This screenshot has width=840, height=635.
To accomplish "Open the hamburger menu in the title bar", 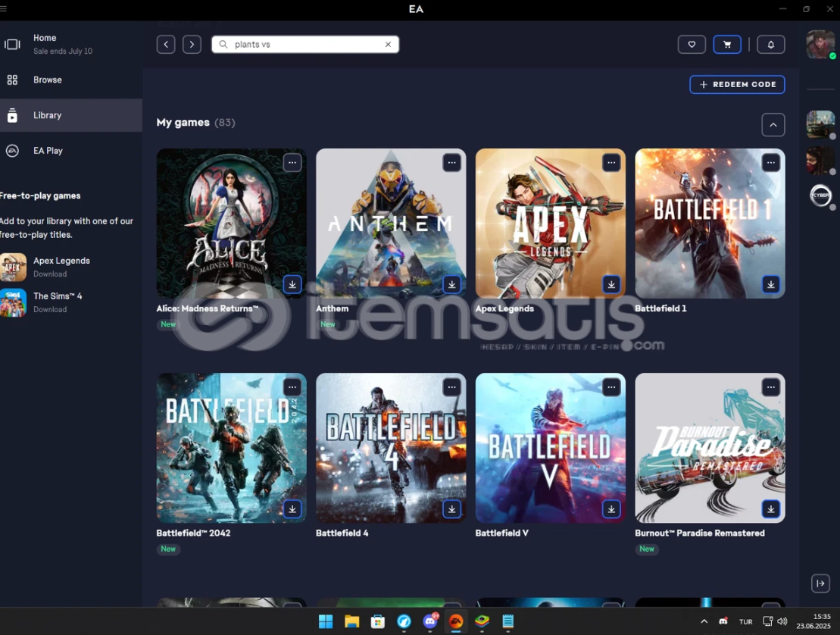I will [3, 8].
